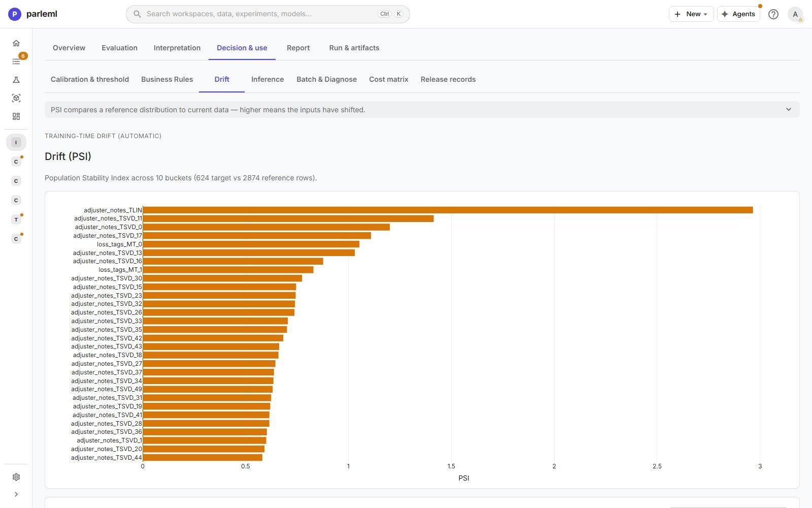Open the settings gear in the sidebar

16,477
